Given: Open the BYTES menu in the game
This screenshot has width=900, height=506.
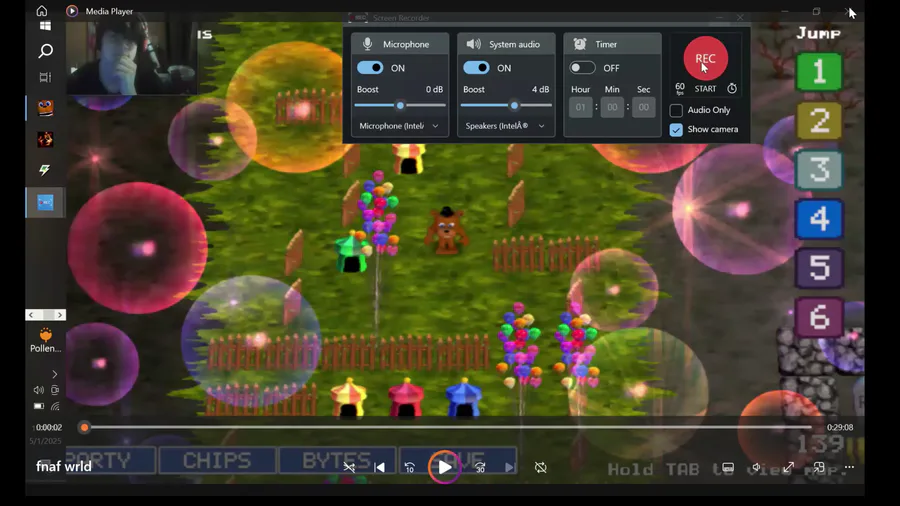Looking at the screenshot, I should point(337,460).
